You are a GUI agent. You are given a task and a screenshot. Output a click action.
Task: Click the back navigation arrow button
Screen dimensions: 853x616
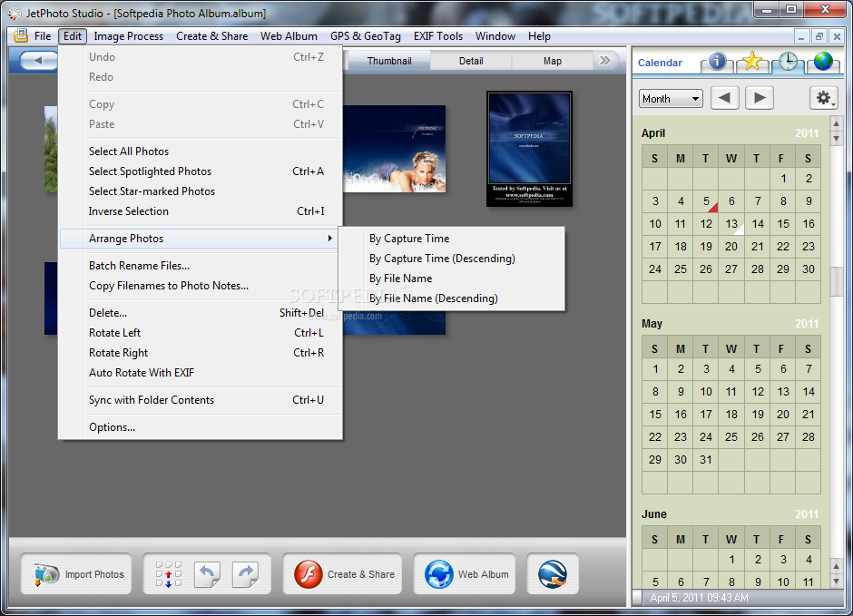pyautogui.click(x=38, y=61)
